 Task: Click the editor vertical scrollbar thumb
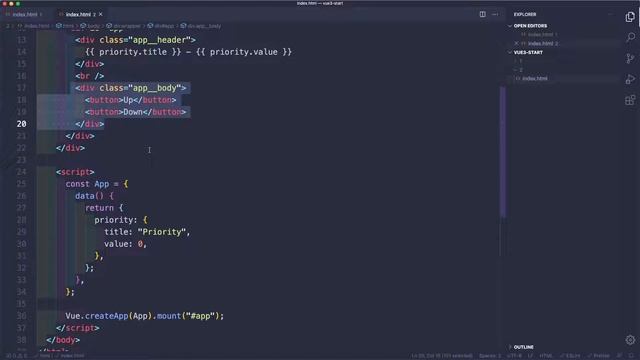(503, 152)
